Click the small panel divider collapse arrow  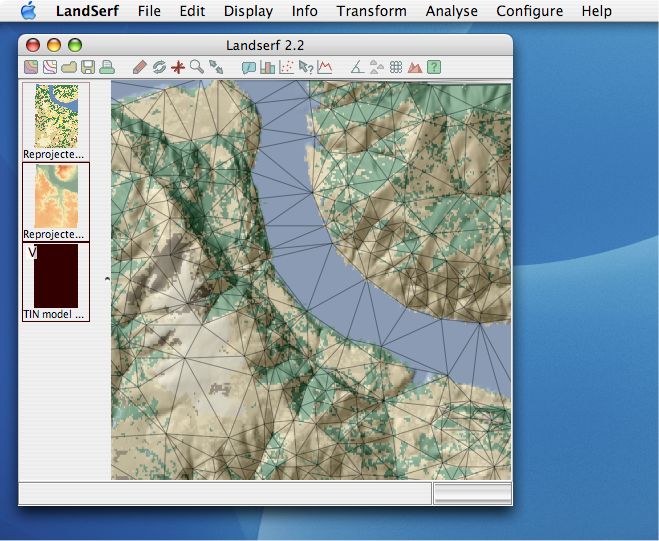click(107, 278)
